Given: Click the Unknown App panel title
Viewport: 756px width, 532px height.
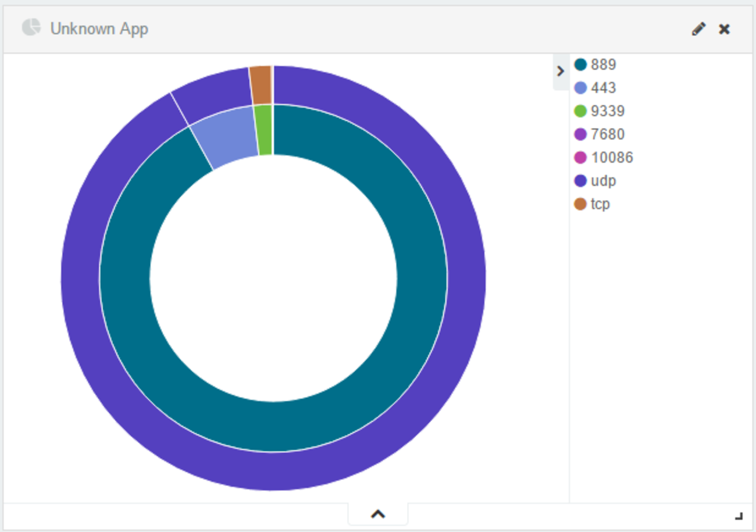Looking at the screenshot, I should tap(99, 28).
